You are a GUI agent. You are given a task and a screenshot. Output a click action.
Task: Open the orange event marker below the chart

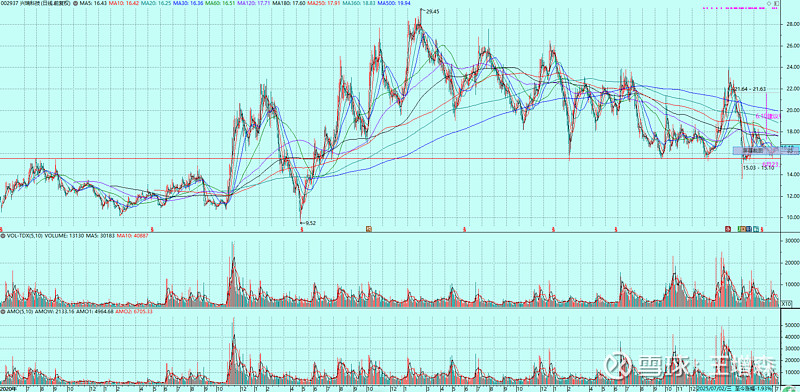368,229
